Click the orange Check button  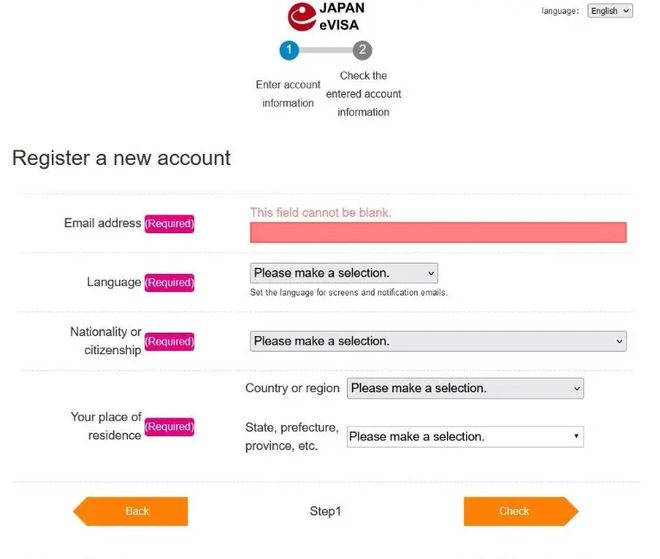coord(521,511)
